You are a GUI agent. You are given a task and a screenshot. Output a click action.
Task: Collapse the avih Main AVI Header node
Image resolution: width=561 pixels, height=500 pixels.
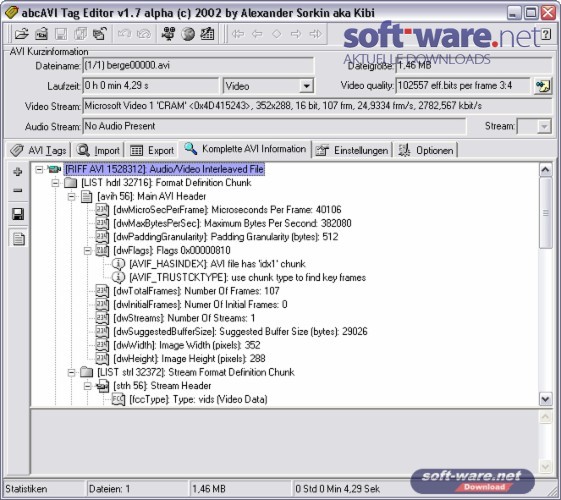(71, 196)
